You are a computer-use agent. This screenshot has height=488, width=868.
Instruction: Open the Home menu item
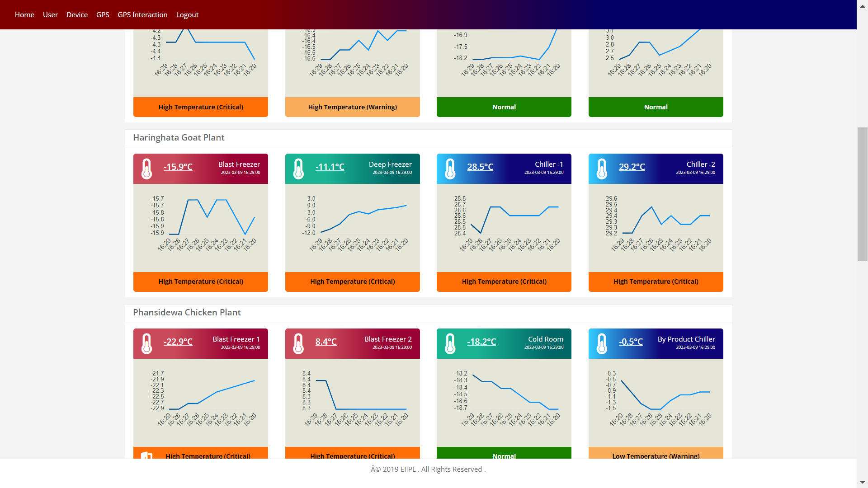[x=24, y=14]
